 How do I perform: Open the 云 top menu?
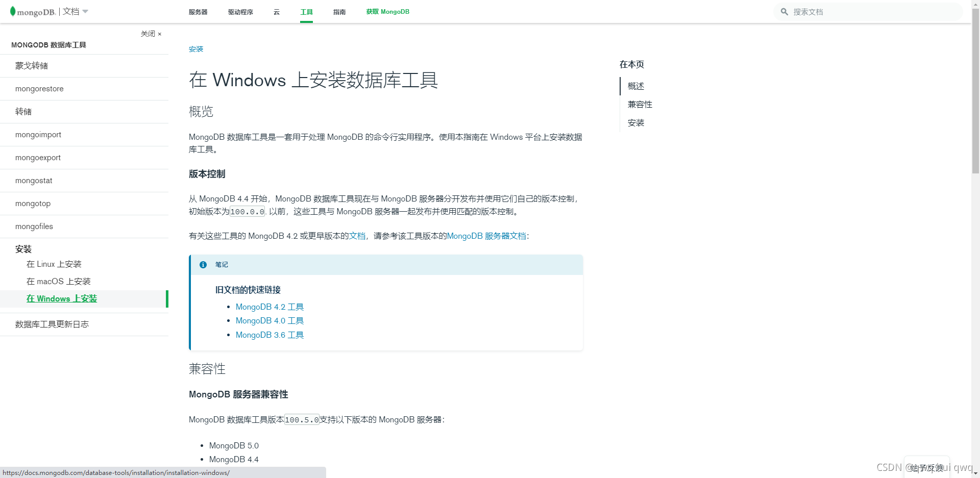(x=277, y=12)
